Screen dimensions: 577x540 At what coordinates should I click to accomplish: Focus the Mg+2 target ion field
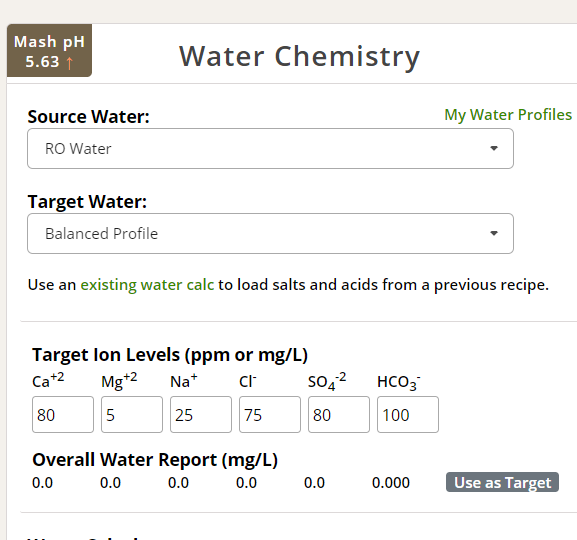tap(132, 414)
